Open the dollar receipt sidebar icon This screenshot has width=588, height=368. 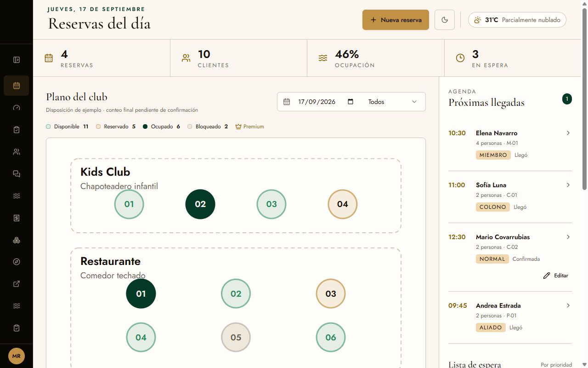pyautogui.click(x=17, y=218)
